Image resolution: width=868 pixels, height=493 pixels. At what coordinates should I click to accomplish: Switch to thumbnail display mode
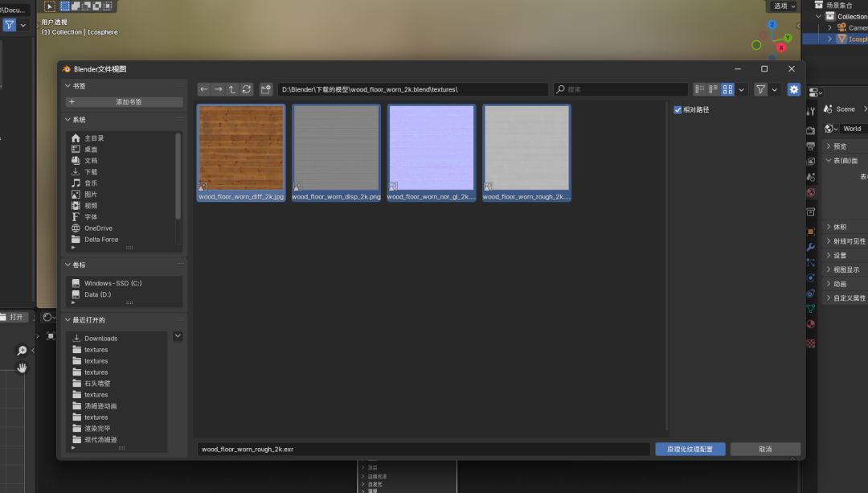click(x=727, y=89)
